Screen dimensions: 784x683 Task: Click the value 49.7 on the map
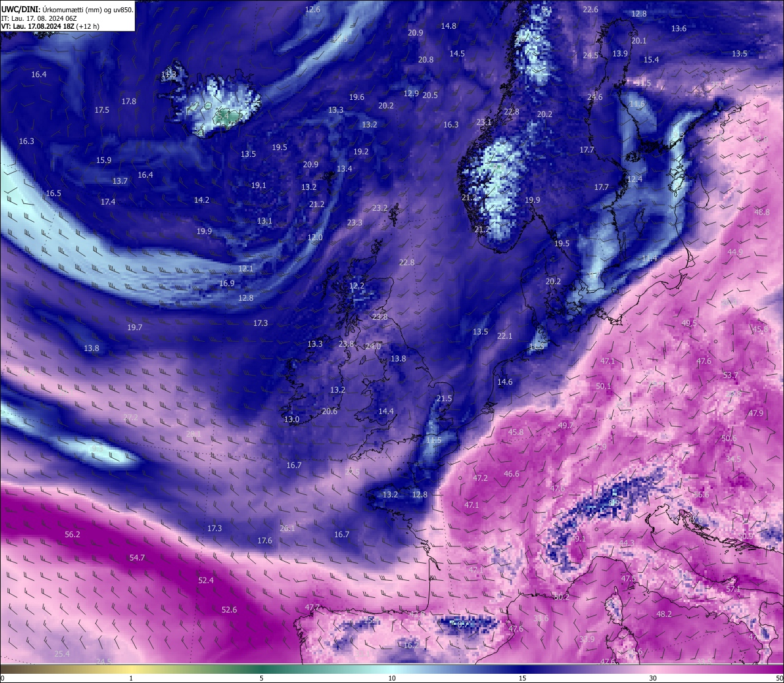(566, 425)
